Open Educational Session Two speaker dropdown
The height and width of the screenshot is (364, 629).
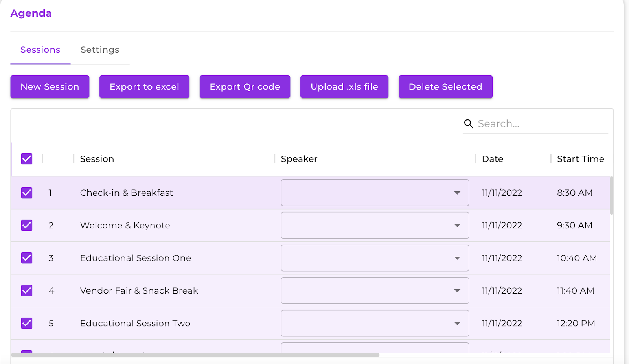(x=375, y=323)
